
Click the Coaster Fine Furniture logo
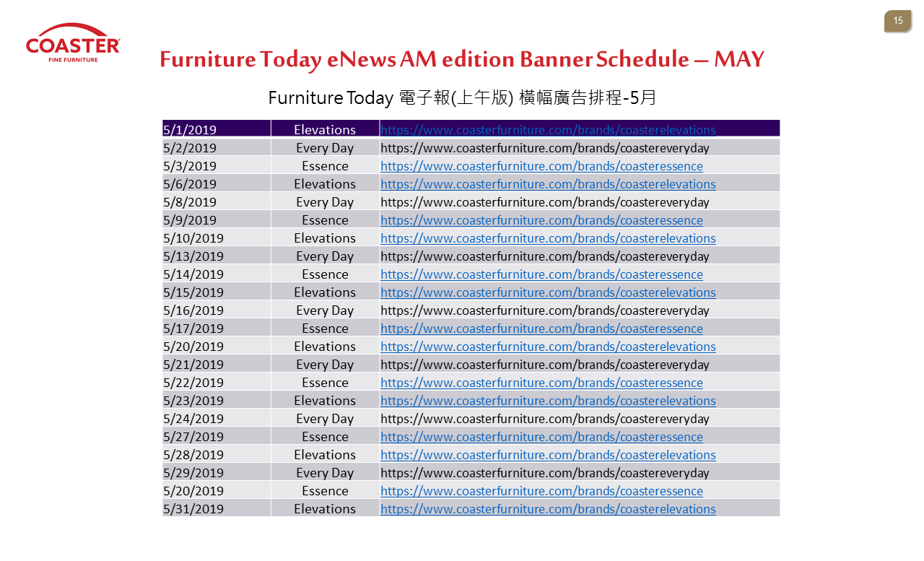point(73,43)
